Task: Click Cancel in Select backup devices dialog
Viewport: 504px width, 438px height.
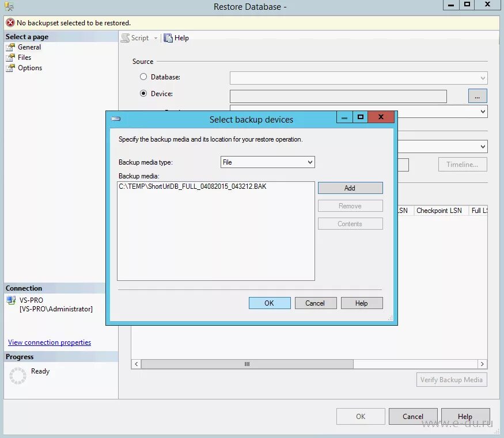Action: pyautogui.click(x=316, y=303)
